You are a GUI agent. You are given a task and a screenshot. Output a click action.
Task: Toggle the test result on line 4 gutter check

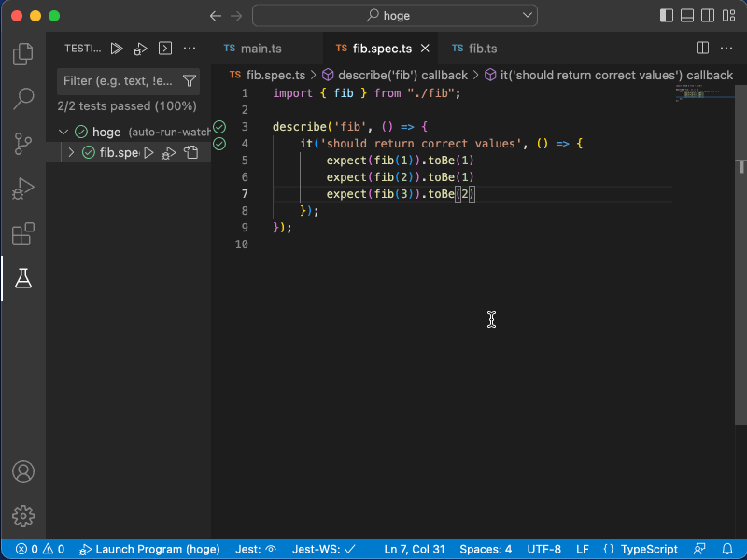219,144
